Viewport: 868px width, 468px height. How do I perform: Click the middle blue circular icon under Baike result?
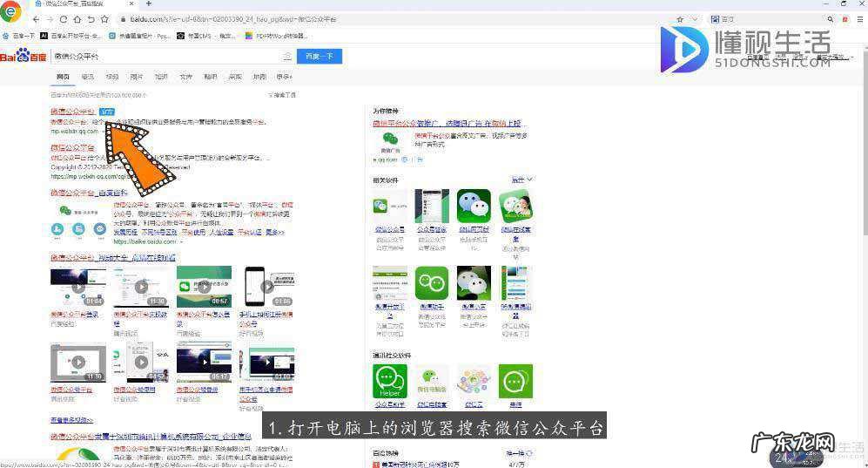(x=78, y=228)
